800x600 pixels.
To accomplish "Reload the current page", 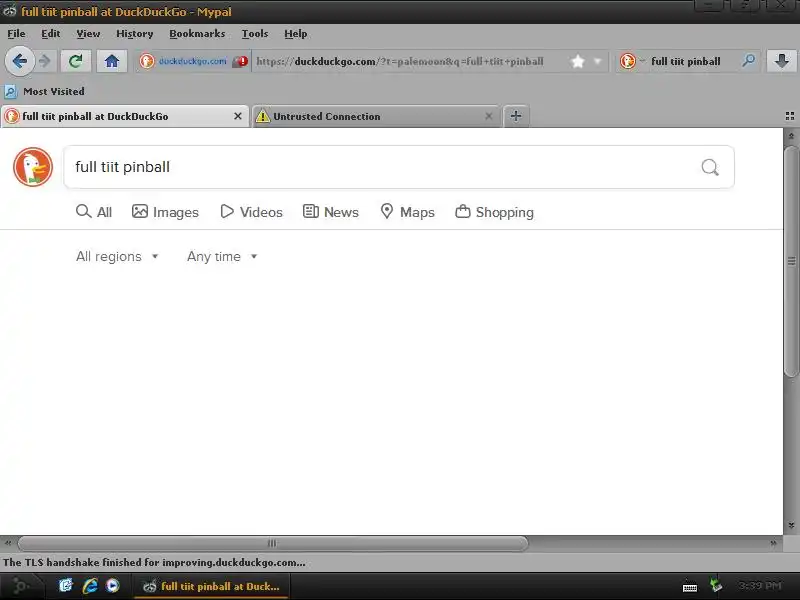I will [76, 61].
